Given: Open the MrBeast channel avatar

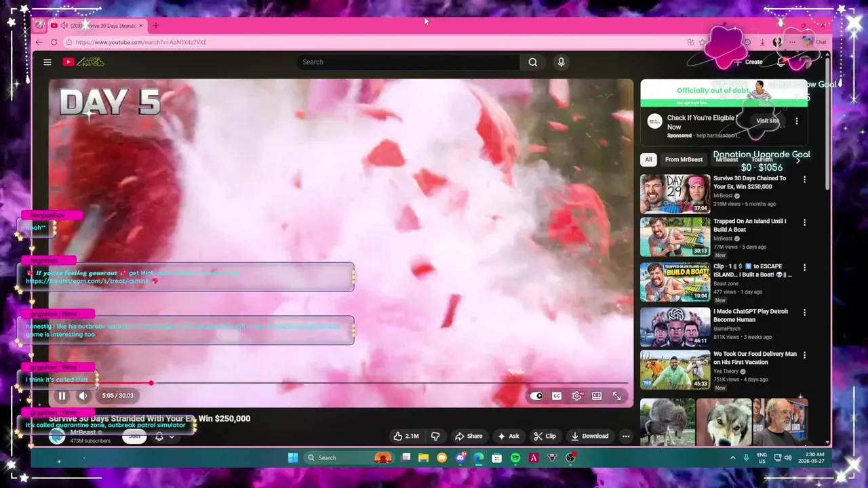Looking at the screenshot, I should (57, 436).
